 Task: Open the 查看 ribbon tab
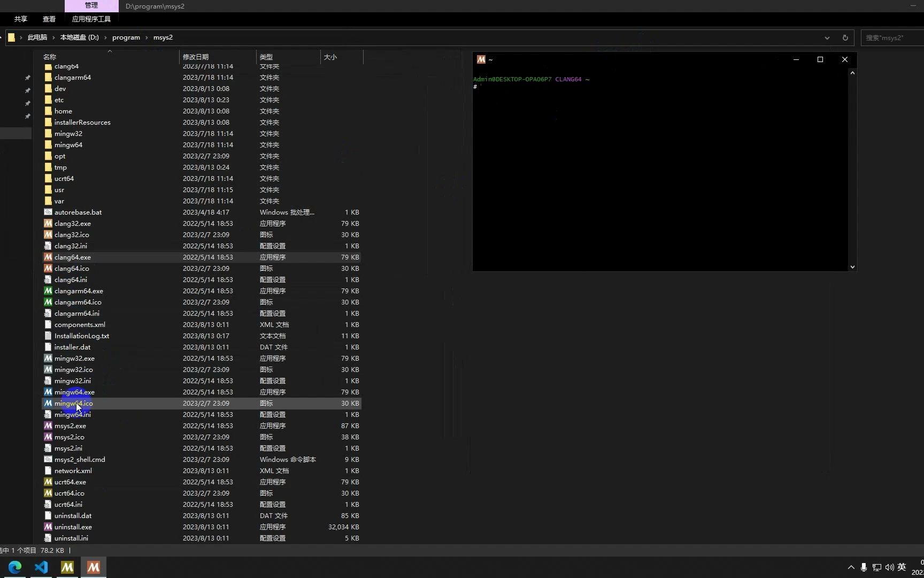[x=49, y=19]
